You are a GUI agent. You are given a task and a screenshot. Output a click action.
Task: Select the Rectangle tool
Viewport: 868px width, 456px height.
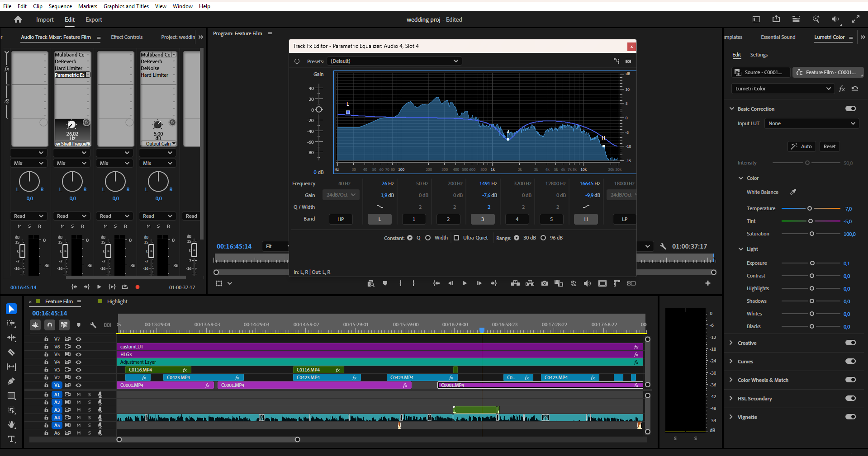[11, 395]
